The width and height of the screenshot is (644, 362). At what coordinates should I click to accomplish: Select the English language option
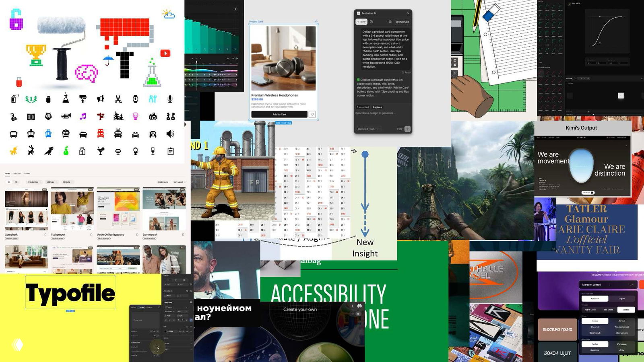621,298
